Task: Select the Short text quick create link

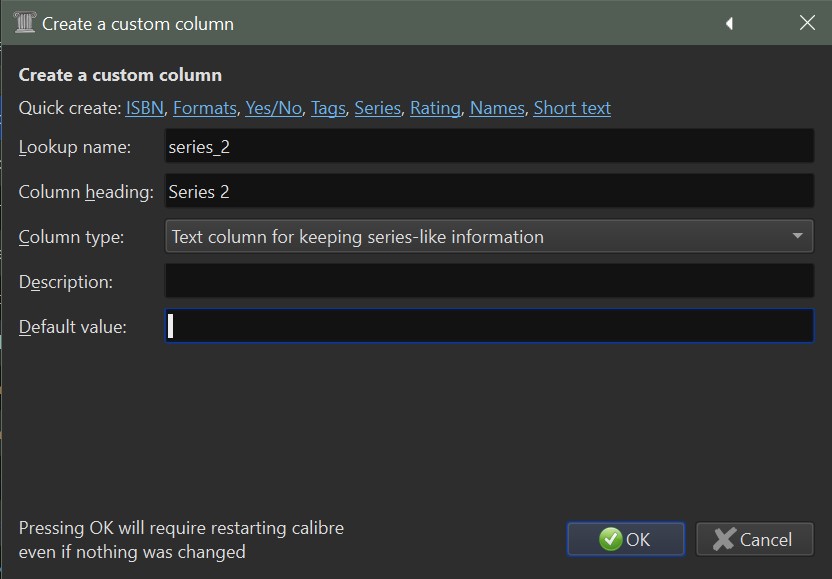Action: pos(572,108)
